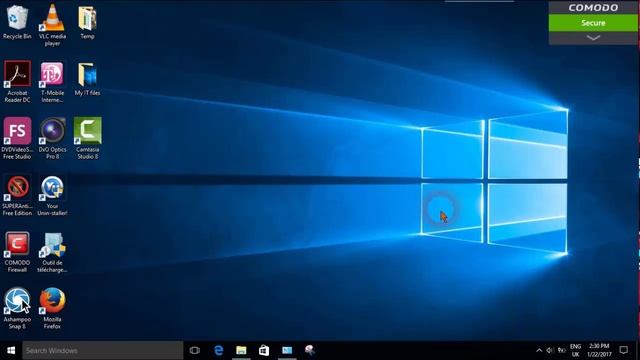
Task: Open Acrobat Reader DC shortcut
Action: coord(17,82)
